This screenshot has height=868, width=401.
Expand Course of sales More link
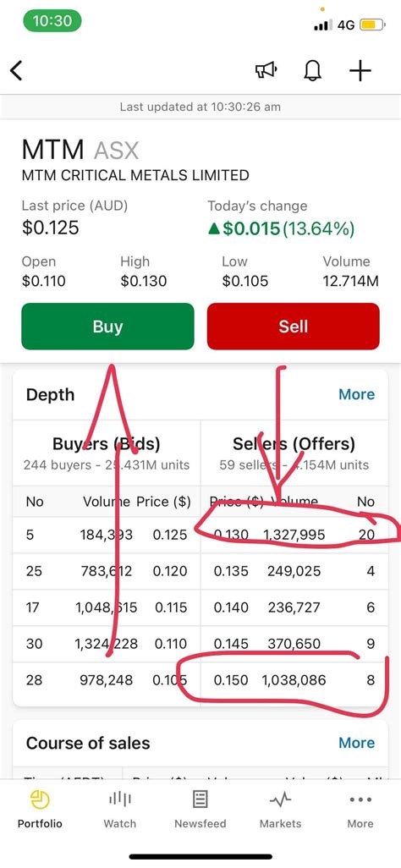click(x=357, y=742)
